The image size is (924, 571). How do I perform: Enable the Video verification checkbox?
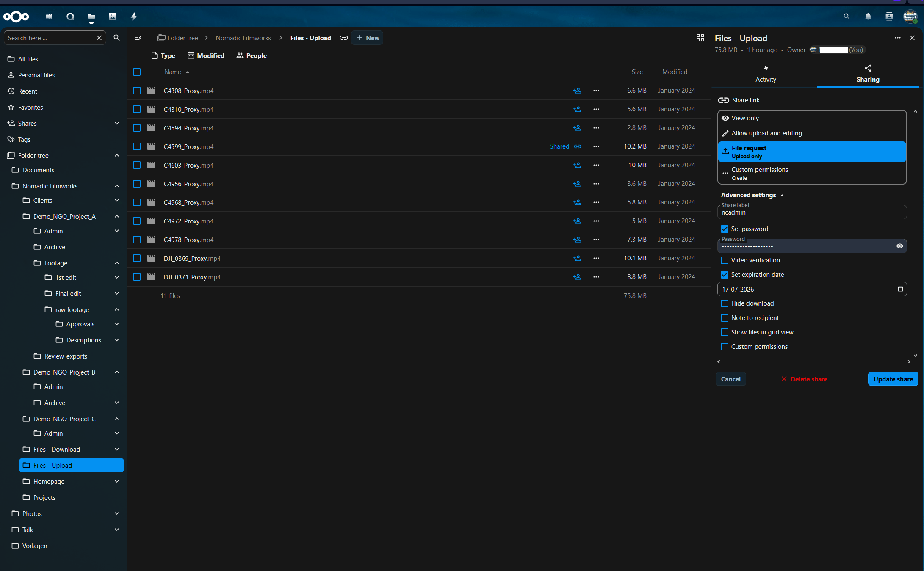pyautogui.click(x=725, y=260)
